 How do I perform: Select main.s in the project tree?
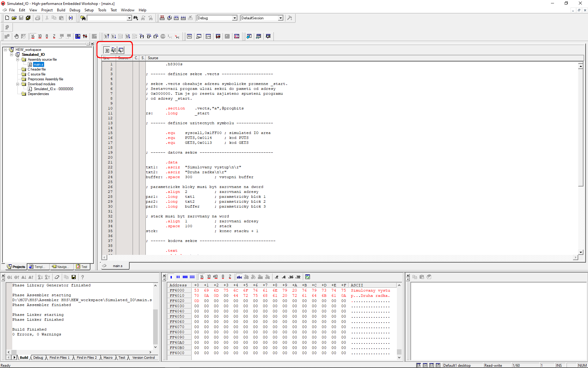tap(38, 64)
